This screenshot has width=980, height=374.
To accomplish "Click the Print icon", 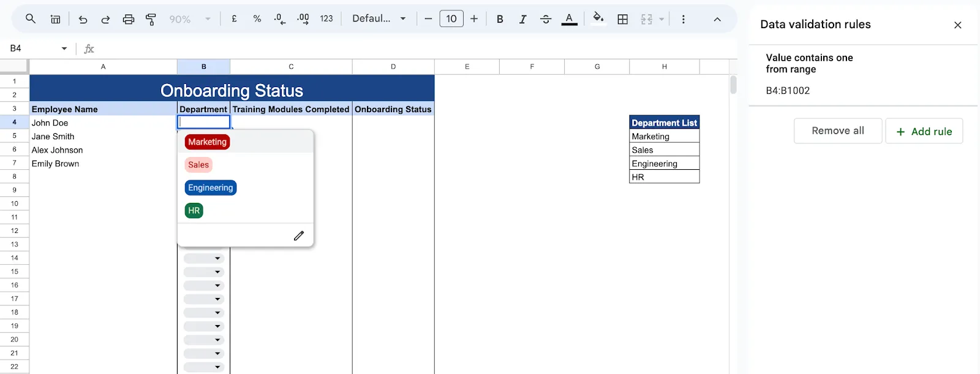I will click(129, 19).
